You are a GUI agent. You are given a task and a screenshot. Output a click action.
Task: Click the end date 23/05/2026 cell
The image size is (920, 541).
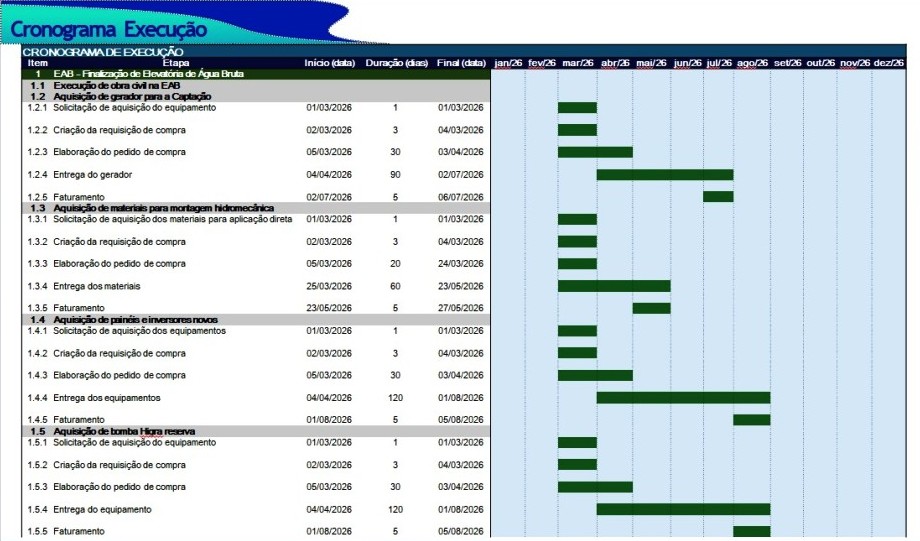pyautogui.click(x=460, y=286)
